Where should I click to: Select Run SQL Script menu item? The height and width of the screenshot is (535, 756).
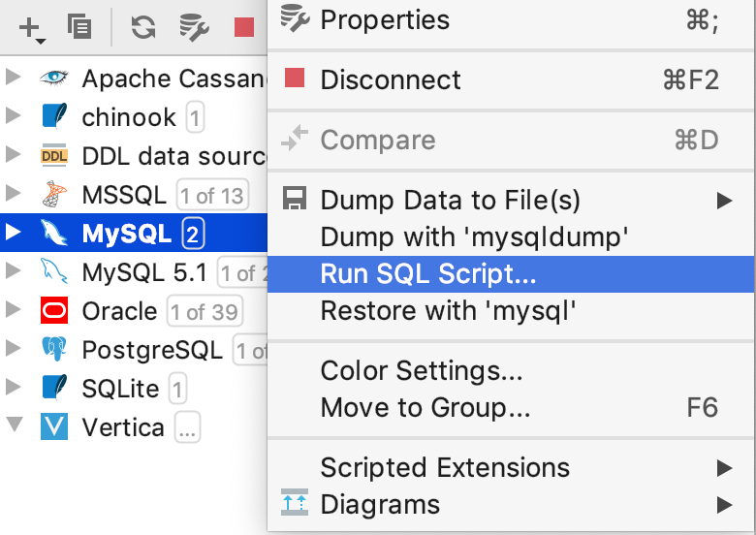coord(427,274)
